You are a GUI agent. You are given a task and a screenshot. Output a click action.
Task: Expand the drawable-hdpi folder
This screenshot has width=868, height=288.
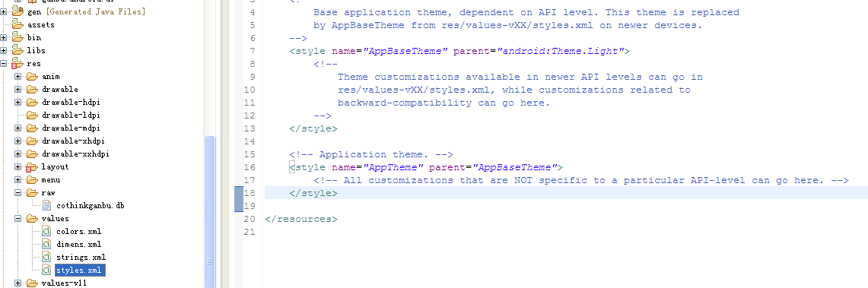click(x=18, y=103)
